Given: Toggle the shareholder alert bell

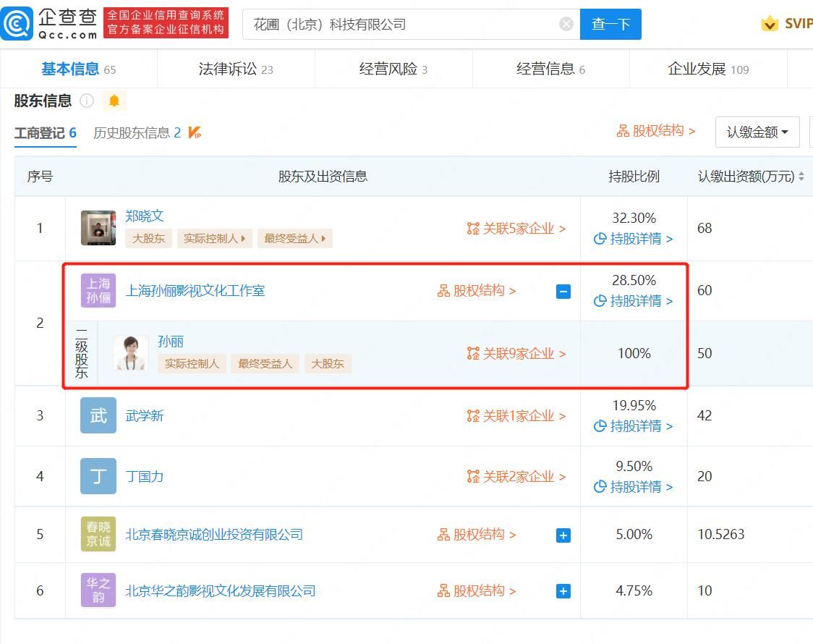Looking at the screenshot, I should pyautogui.click(x=114, y=101).
